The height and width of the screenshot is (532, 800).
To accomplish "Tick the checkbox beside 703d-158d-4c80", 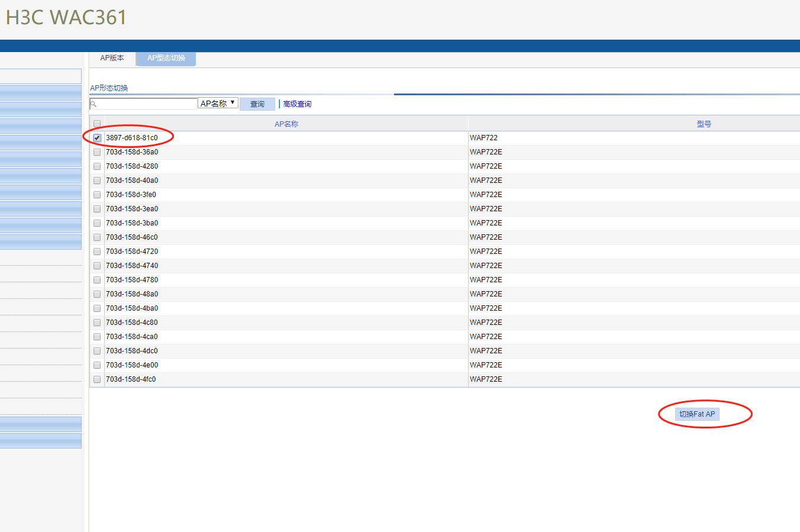I will pos(97,323).
